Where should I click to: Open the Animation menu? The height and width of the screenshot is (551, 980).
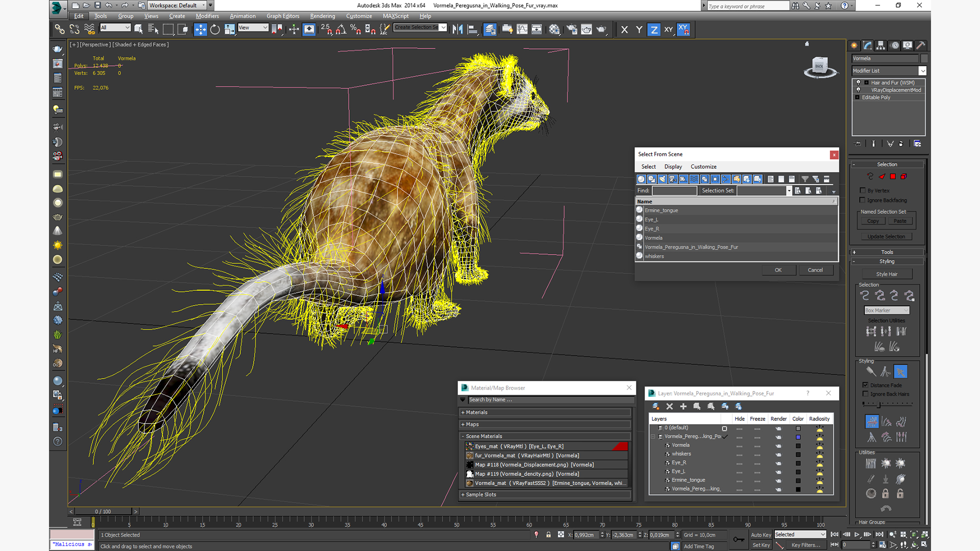tap(242, 16)
